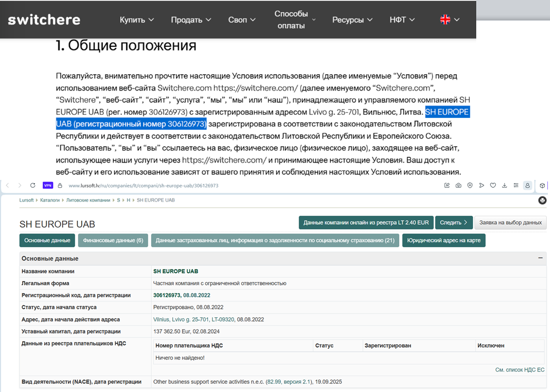Open Литовские компании breadcrumb link
This screenshot has height=392, width=550.
(88, 200)
